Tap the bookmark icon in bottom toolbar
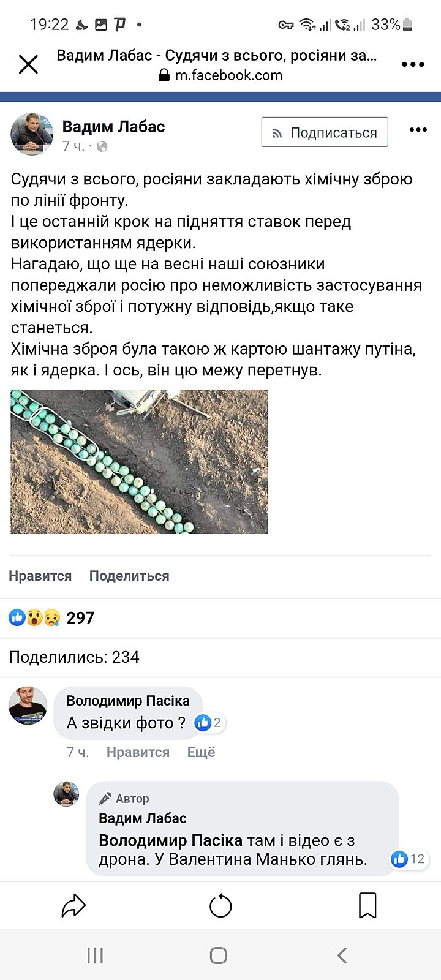This screenshot has width=441, height=980. [x=367, y=906]
